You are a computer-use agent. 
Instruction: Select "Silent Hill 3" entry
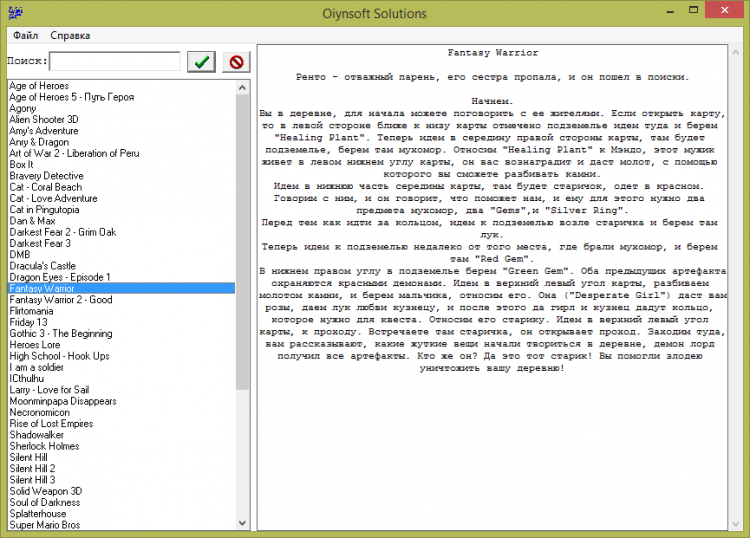point(121,480)
